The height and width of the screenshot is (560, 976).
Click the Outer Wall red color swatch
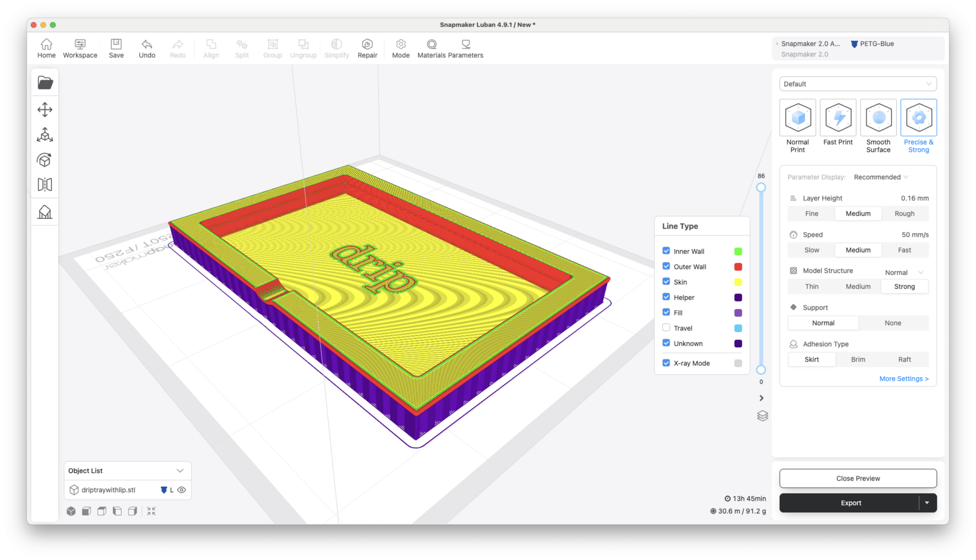point(738,267)
